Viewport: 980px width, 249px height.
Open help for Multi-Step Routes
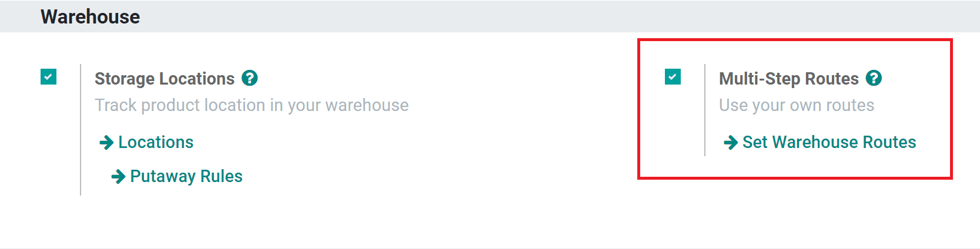(874, 78)
